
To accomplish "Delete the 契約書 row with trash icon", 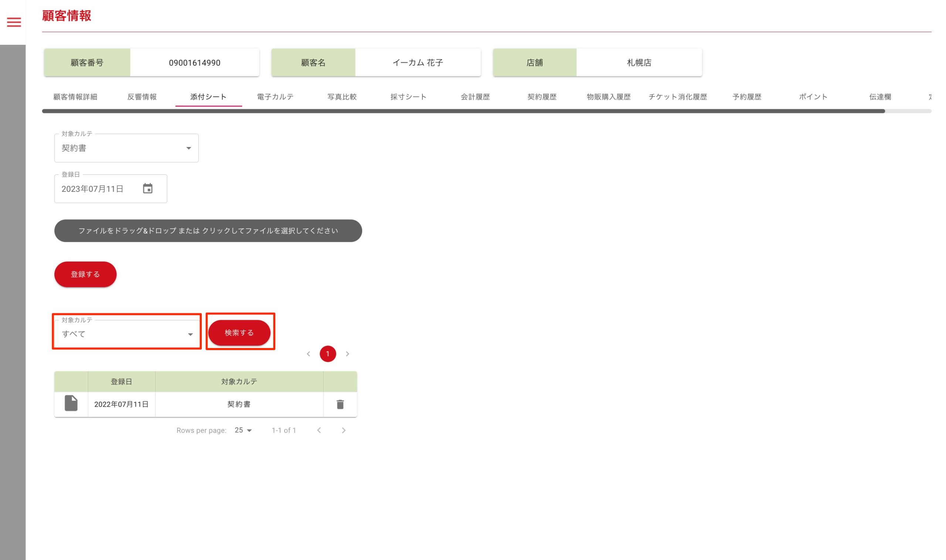I will [340, 404].
